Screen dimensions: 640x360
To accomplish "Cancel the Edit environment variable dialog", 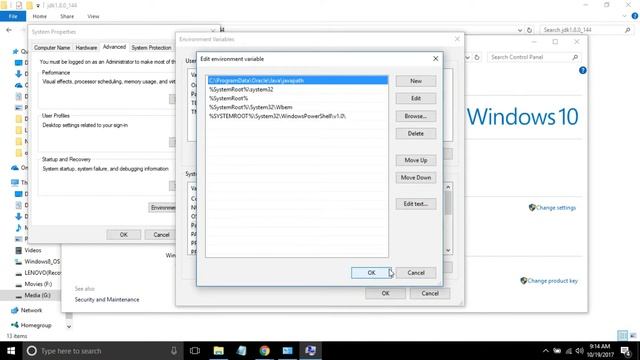I will [x=416, y=273].
